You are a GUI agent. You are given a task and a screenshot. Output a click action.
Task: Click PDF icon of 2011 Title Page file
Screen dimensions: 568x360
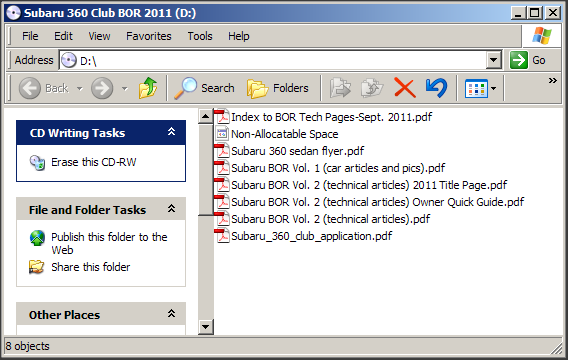(x=222, y=185)
